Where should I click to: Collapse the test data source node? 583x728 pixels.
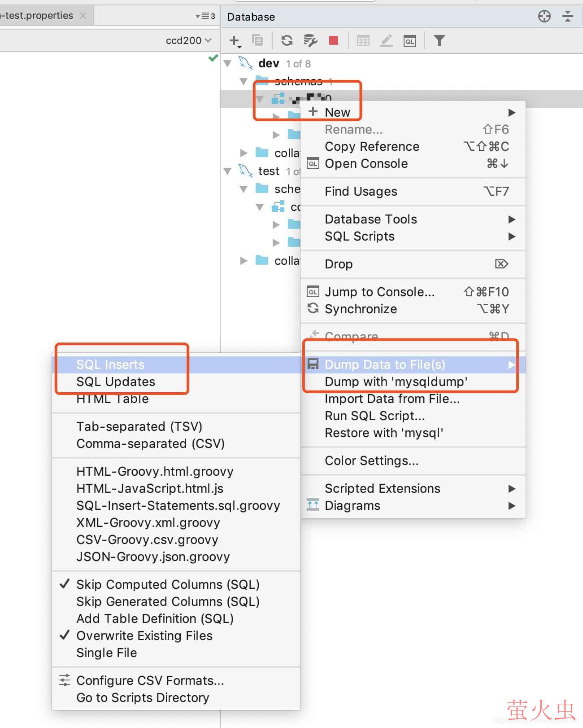point(228,171)
